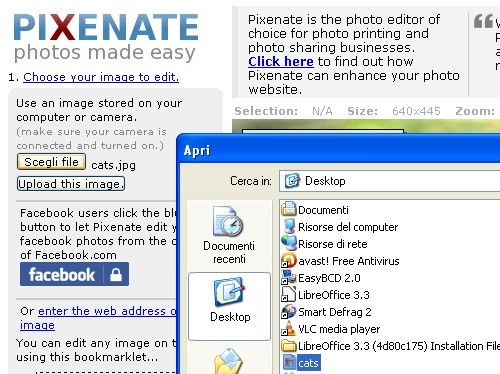Click the EasyBCD 2.0 shortcut icon
500x374 pixels.
(x=289, y=277)
